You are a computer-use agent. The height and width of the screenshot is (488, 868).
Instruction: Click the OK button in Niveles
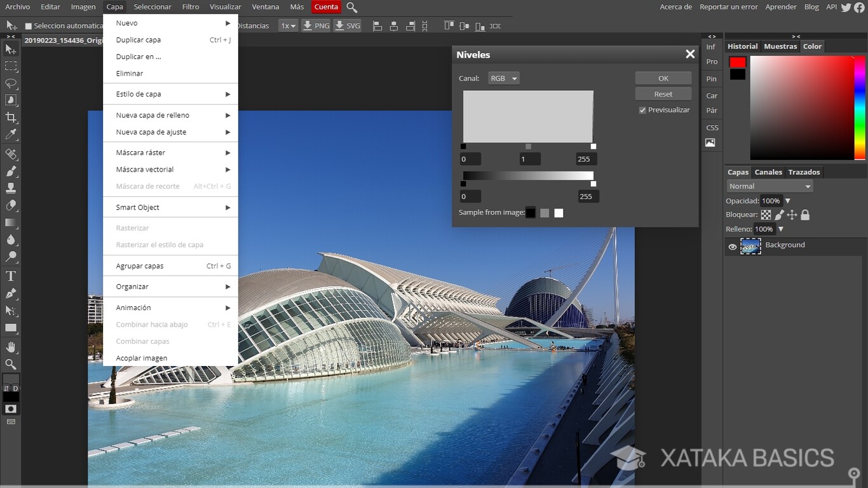tap(663, 78)
